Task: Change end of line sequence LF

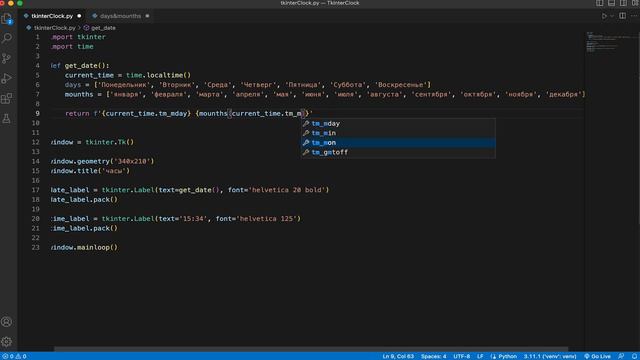Action: pos(480,356)
